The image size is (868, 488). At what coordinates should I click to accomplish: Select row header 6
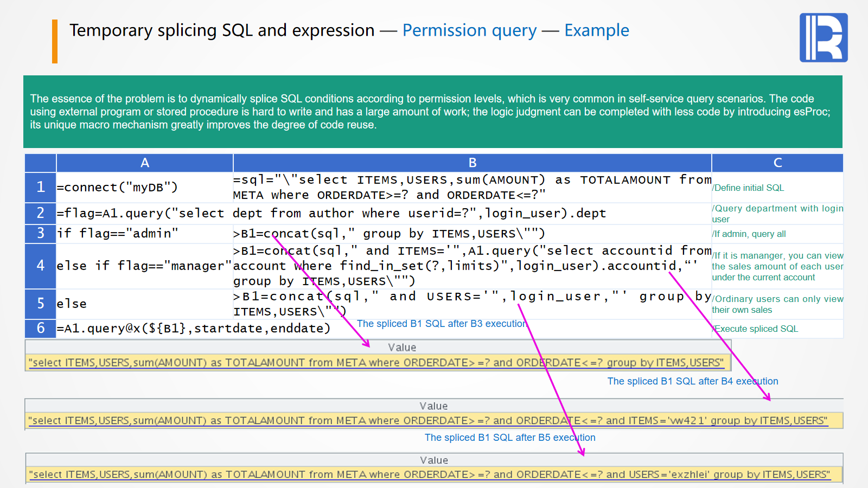(x=41, y=328)
